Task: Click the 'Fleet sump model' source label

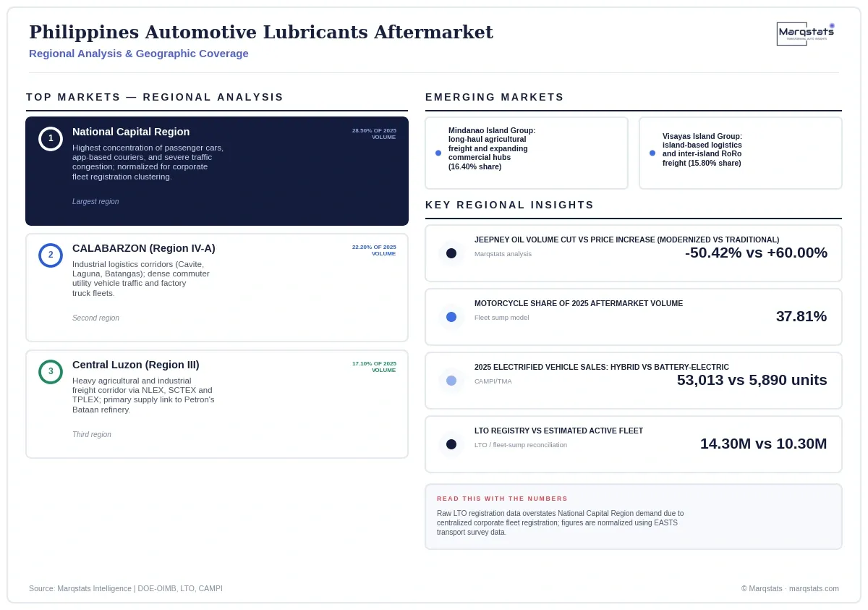Action: pyautogui.click(x=501, y=318)
